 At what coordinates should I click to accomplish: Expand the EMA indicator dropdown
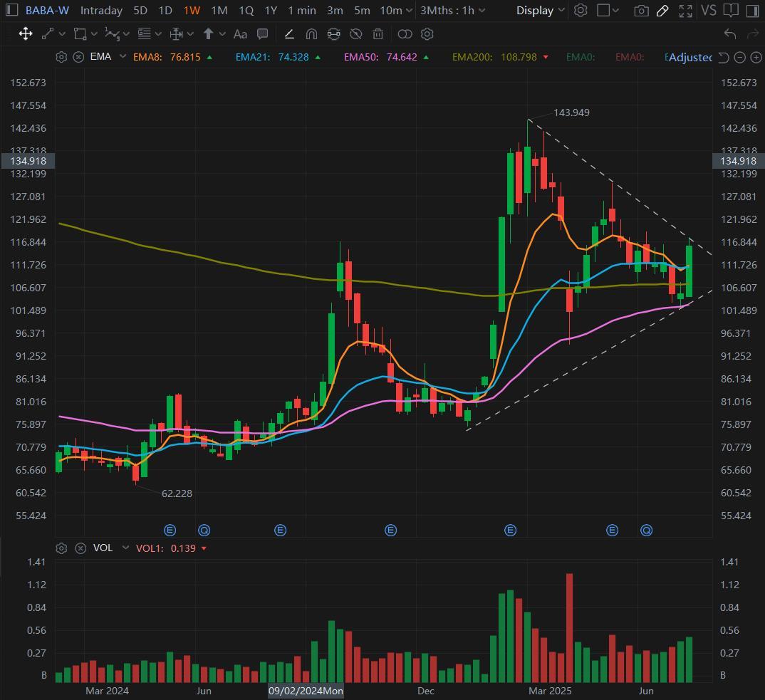pos(123,56)
